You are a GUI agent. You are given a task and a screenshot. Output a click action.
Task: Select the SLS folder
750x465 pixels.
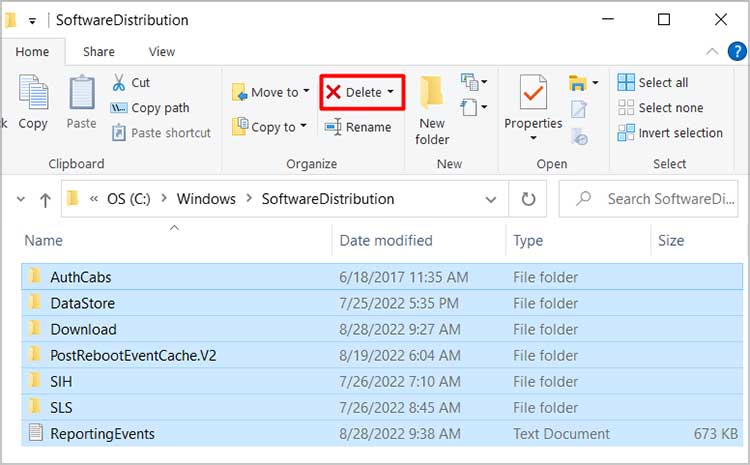coord(382,407)
